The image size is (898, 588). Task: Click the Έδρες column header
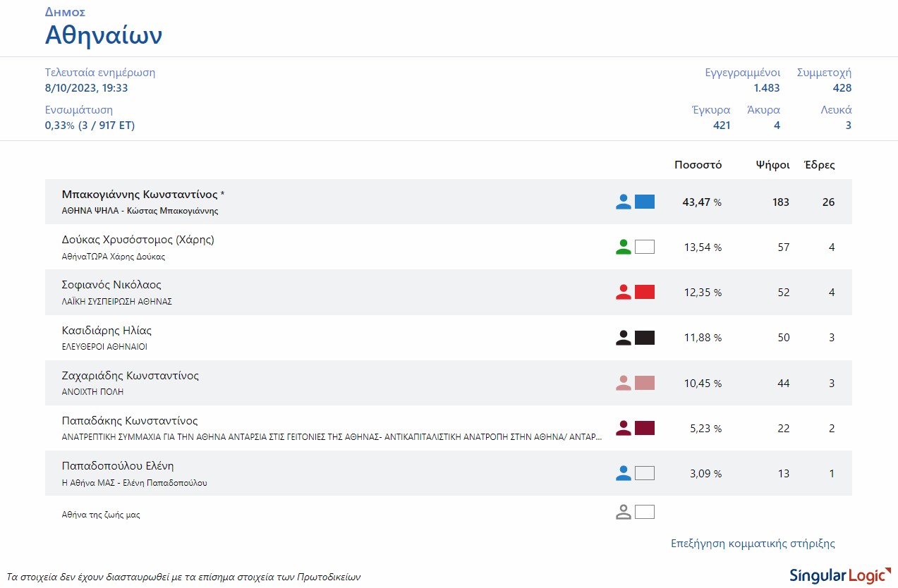click(x=820, y=165)
